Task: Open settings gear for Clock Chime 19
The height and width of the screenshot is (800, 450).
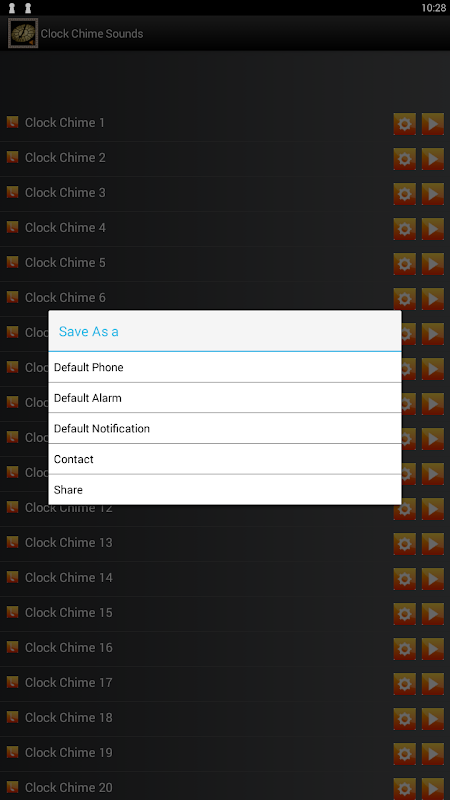Action: click(x=405, y=754)
